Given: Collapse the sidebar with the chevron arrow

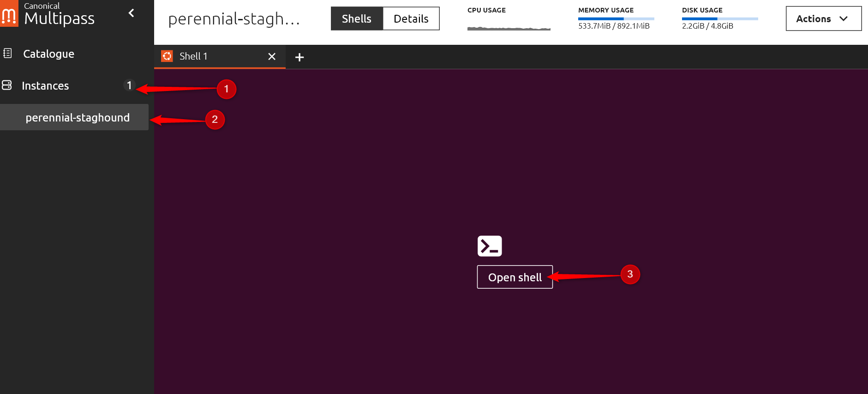Looking at the screenshot, I should click(x=132, y=13).
